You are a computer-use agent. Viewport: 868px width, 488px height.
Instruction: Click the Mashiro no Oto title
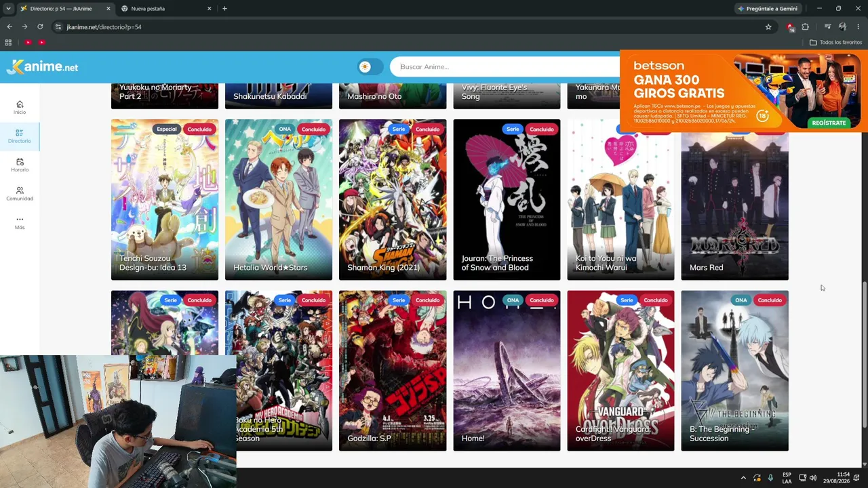click(x=374, y=96)
